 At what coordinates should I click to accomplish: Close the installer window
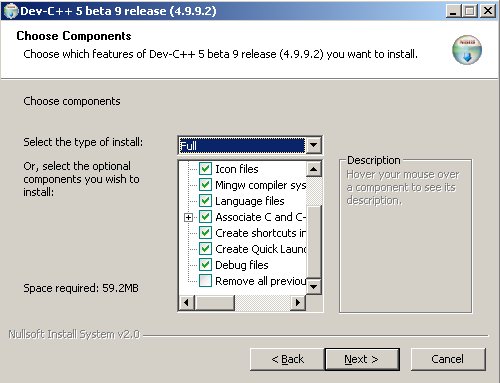tap(488, 11)
